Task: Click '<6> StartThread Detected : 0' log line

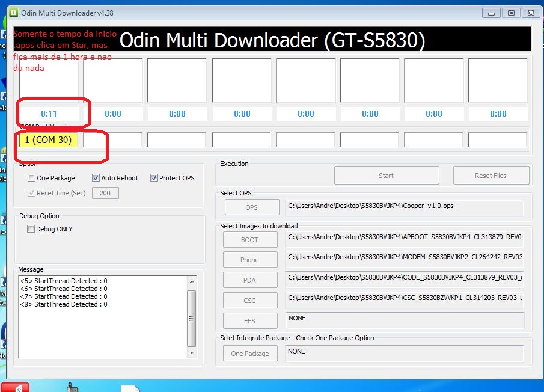Action: (x=64, y=289)
